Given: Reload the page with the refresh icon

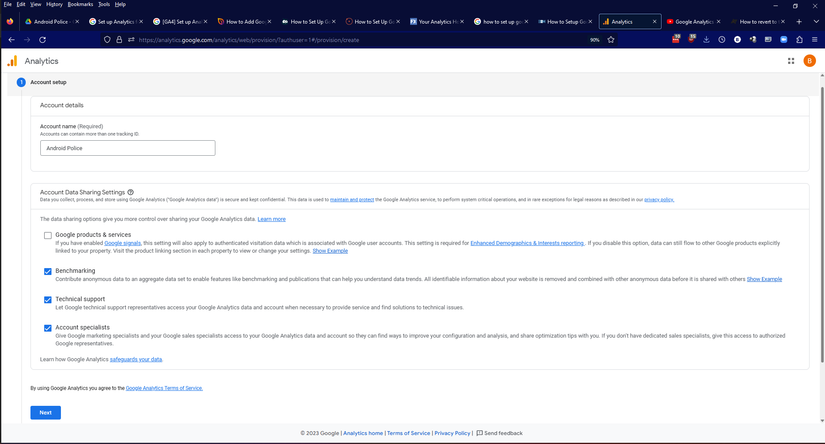Looking at the screenshot, I should [42, 39].
